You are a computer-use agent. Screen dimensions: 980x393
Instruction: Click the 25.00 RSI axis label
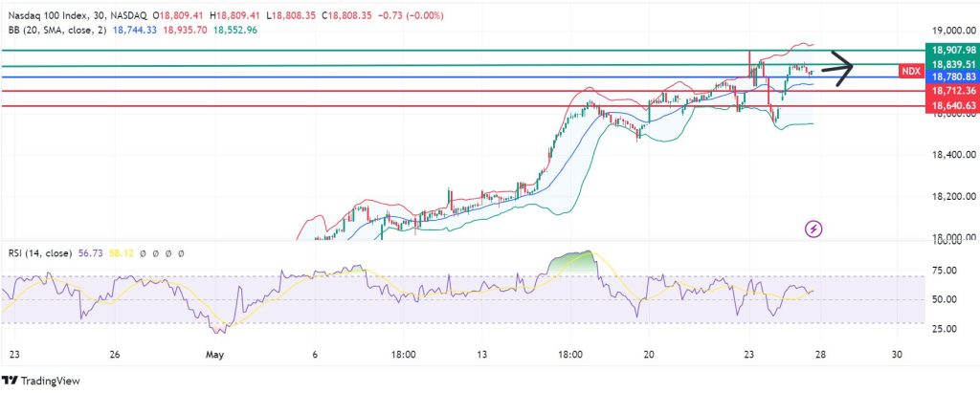[944, 329]
